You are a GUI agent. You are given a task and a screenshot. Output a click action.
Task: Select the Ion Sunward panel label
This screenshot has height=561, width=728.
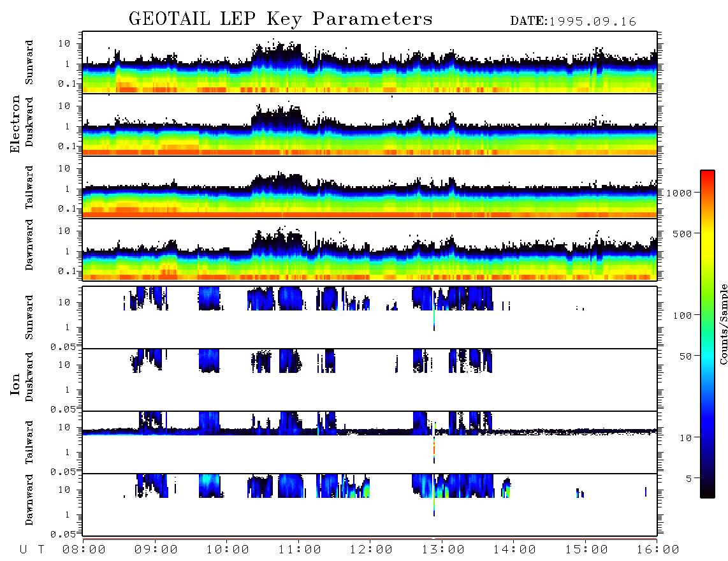[x=29, y=317]
